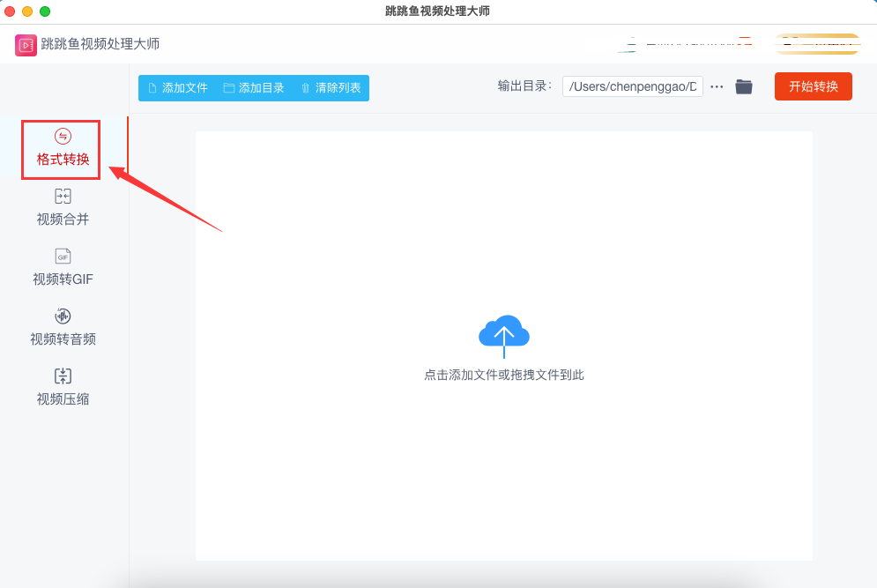Click the 添加文件 add file button
The image size is (877, 588).
click(178, 88)
